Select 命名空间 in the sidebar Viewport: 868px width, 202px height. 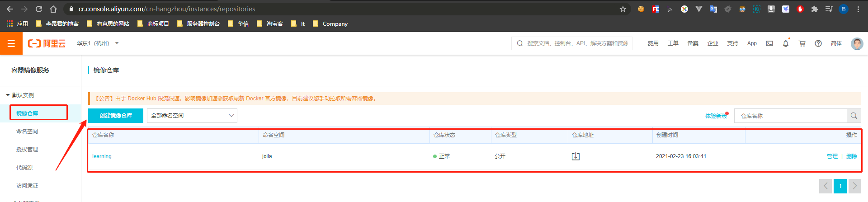(x=27, y=132)
